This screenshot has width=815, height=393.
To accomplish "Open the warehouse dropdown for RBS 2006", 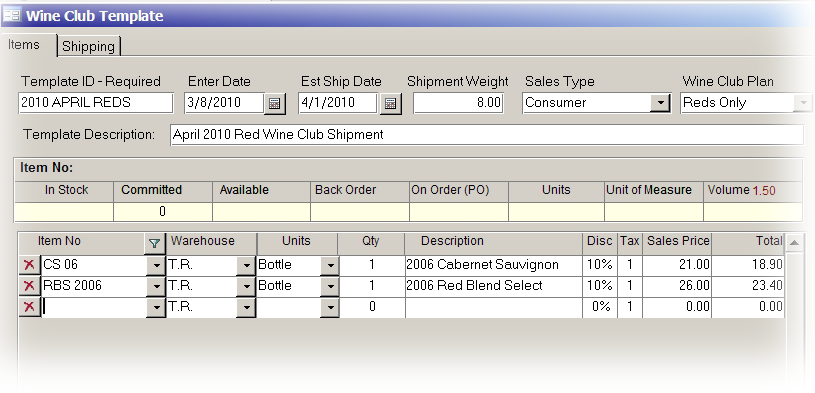I will (x=246, y=286).
